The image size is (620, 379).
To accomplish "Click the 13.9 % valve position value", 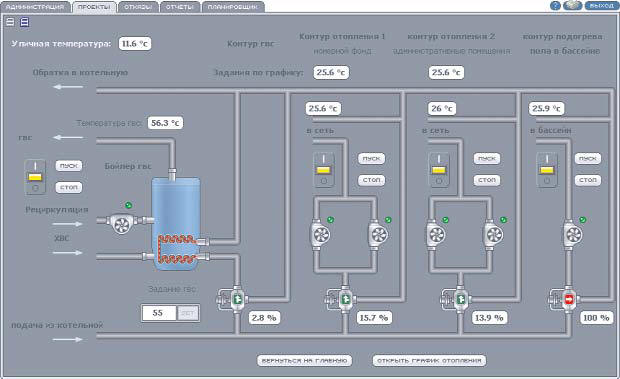I will click(489, 318).
